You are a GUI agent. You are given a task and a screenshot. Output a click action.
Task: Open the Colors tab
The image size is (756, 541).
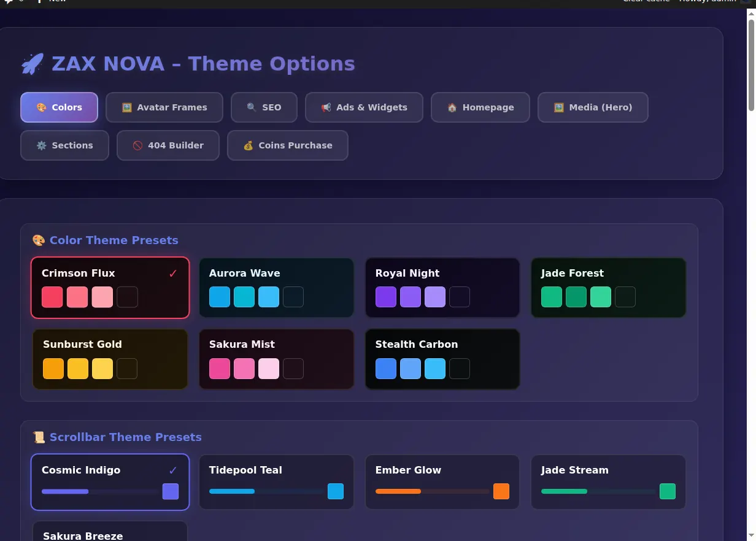tap(59, 107)
